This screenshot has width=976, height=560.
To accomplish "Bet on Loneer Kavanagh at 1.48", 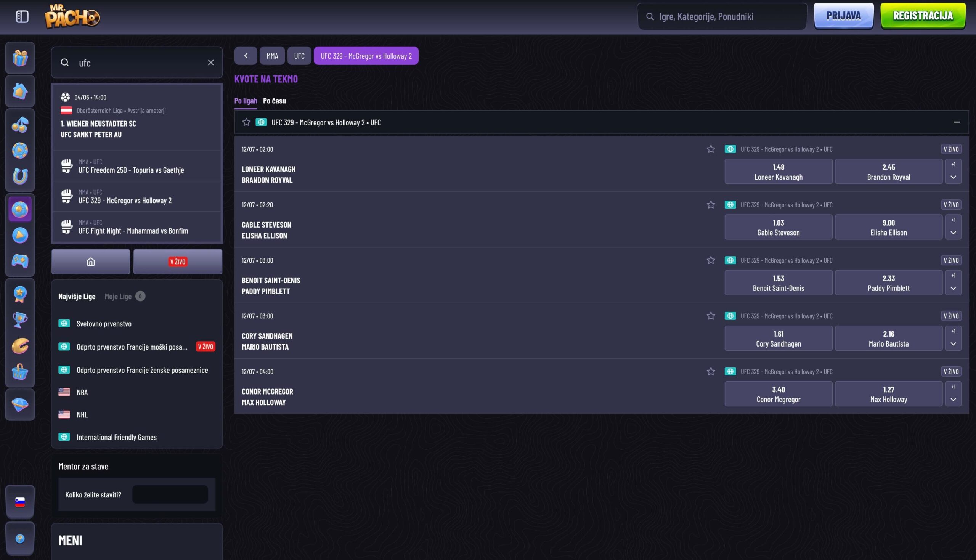I will coord(779,171).
